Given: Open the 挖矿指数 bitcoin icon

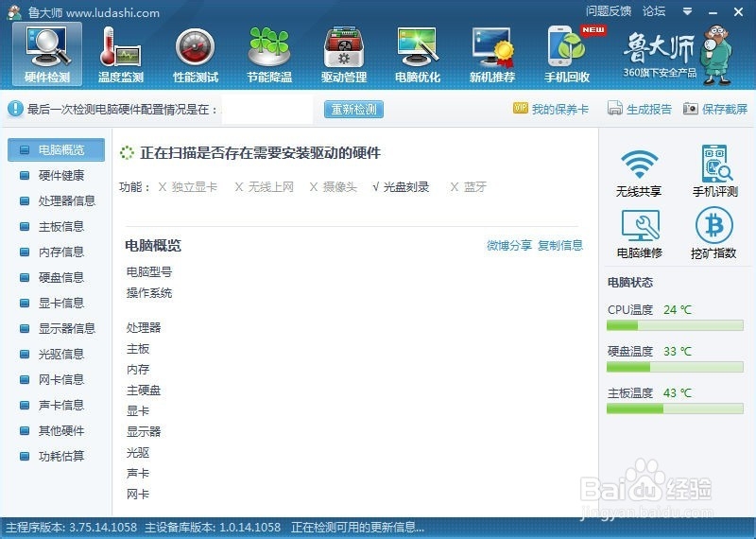Looking at the screenshot, I should pyautogui.click(x=713, y=233).
